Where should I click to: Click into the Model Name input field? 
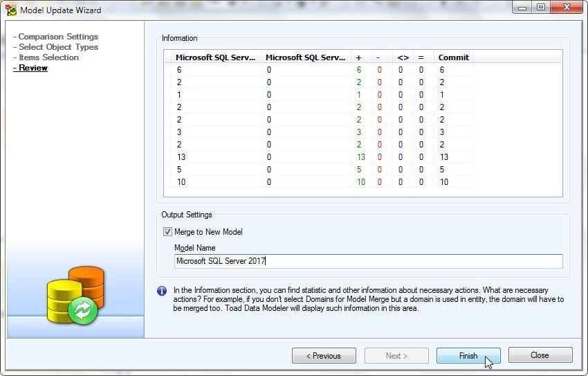click(368, 261)
